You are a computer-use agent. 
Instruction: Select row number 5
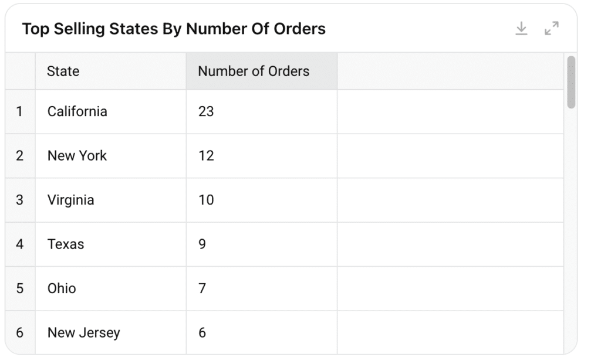(x=20, y=288)
